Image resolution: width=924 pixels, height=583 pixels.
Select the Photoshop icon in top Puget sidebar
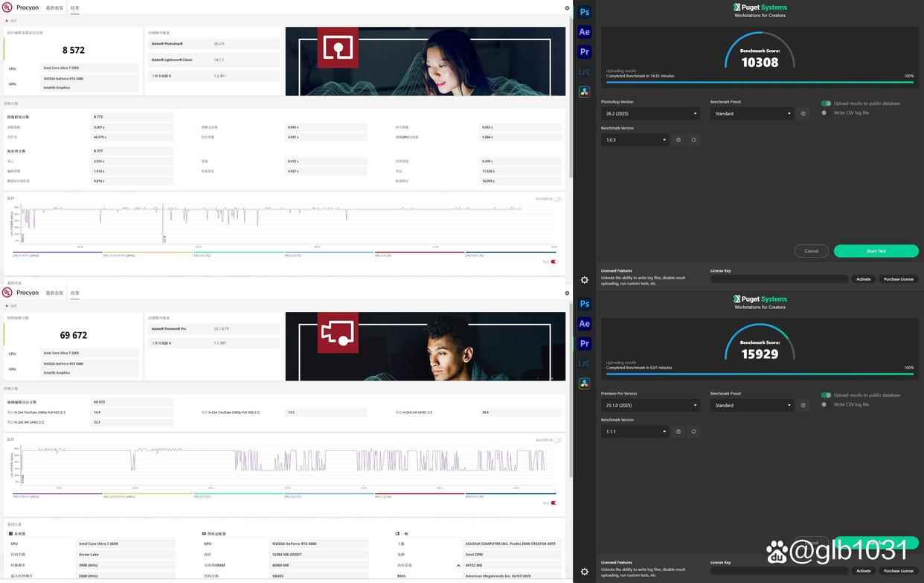point(584,12)
